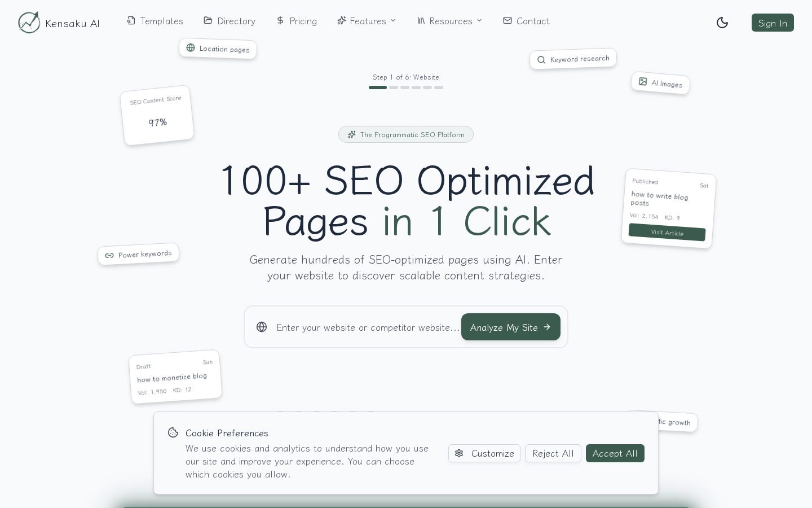
Task: Customize cookie preferences
Action: point(484,453)
